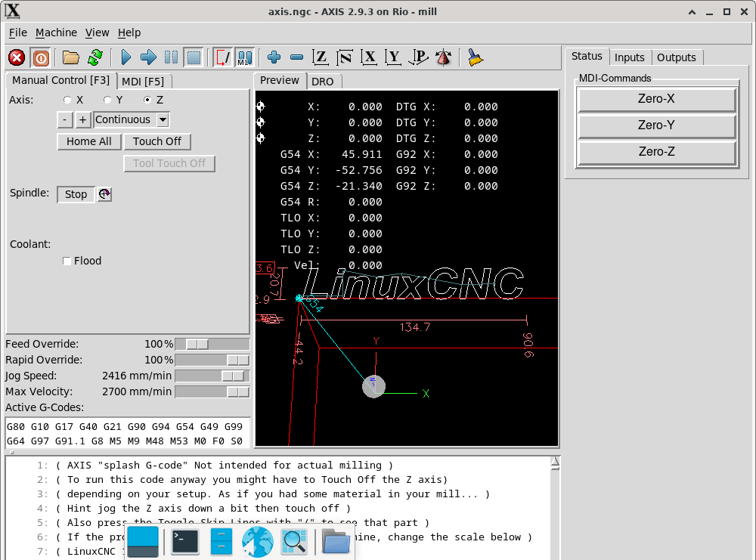
Task: Open the Outputs tab
Action: (x=676, y=57)
